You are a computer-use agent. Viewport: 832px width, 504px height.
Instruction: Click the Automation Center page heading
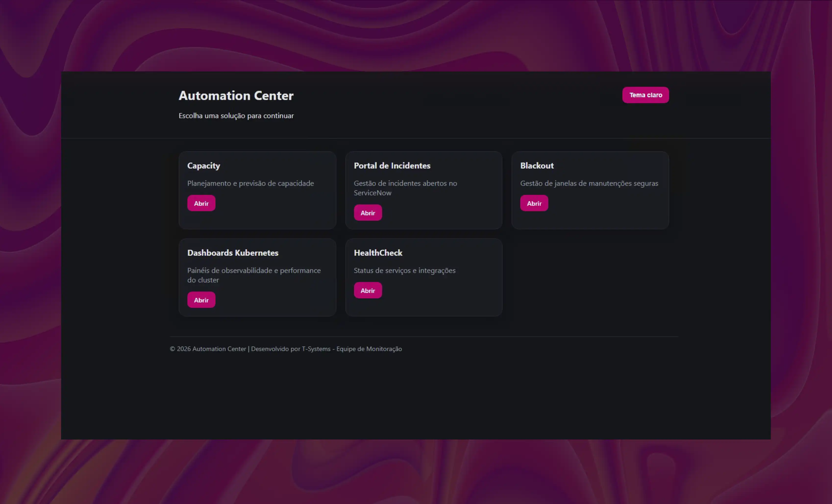pos(236,96)
